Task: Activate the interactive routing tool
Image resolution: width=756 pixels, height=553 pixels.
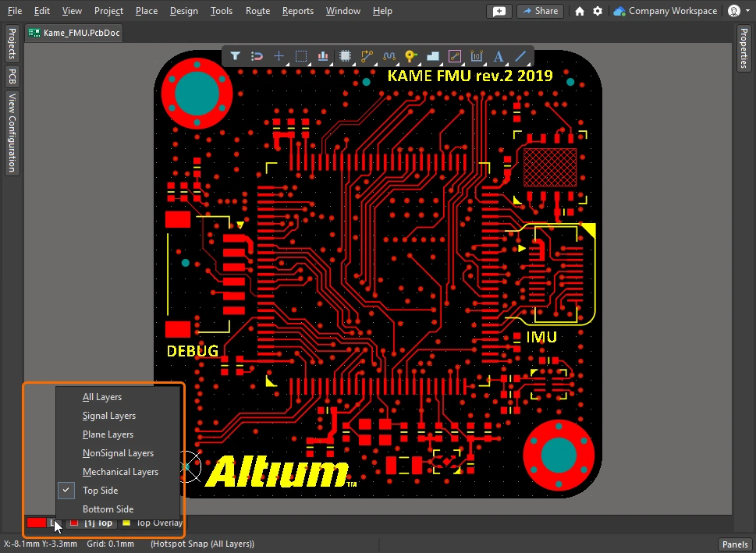Action: [367, 56]
